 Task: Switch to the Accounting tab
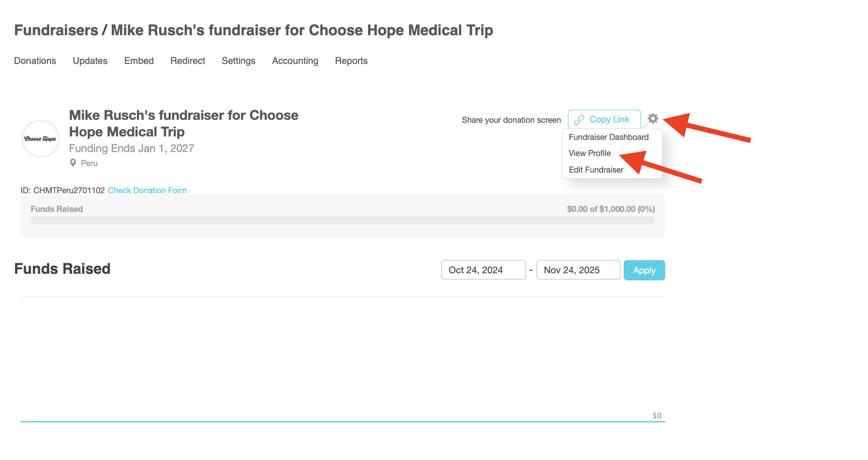(295, 61)
